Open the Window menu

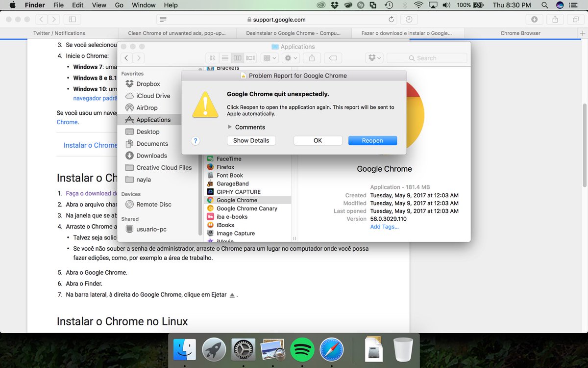click(x=144, y=5)
